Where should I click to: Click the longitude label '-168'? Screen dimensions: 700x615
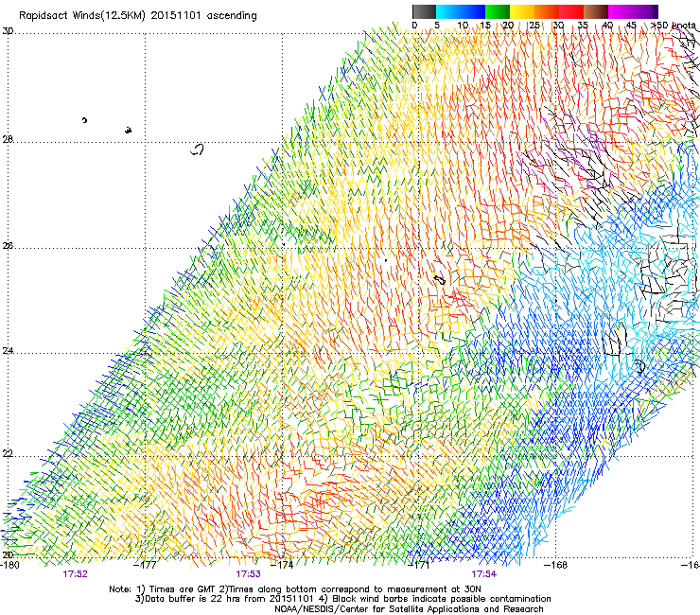556,565
